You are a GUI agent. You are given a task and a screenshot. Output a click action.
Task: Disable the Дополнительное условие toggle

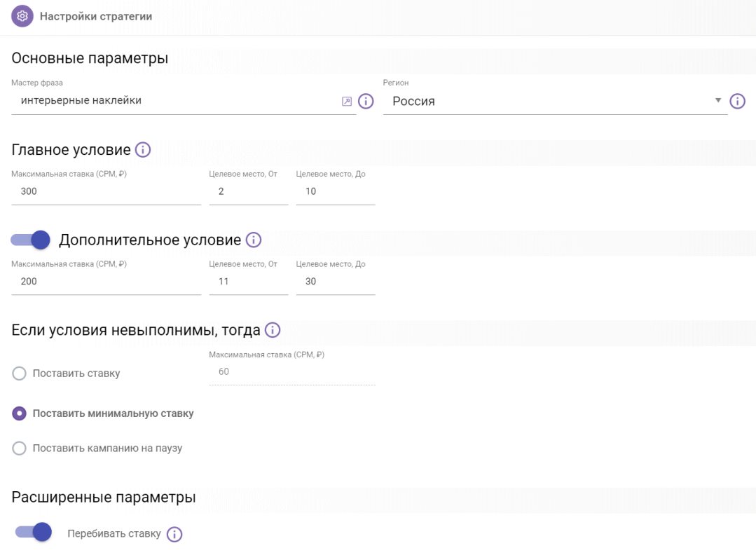[x=31, y=240]
